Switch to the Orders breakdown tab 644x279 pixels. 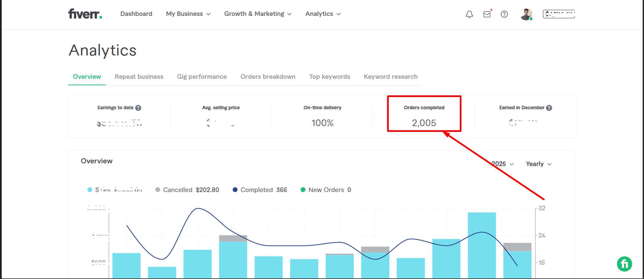268,77
